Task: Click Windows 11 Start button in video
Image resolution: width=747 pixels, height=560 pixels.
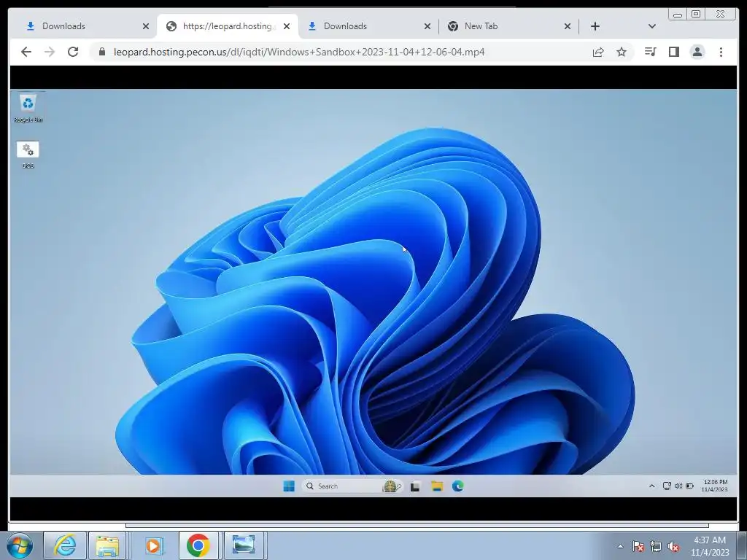Action: point(289,486)
